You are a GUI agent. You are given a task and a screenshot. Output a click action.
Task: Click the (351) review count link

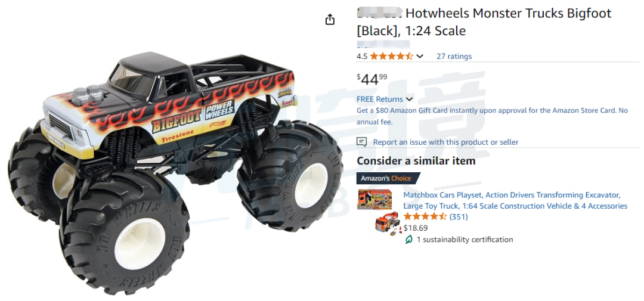coord(459,216)
